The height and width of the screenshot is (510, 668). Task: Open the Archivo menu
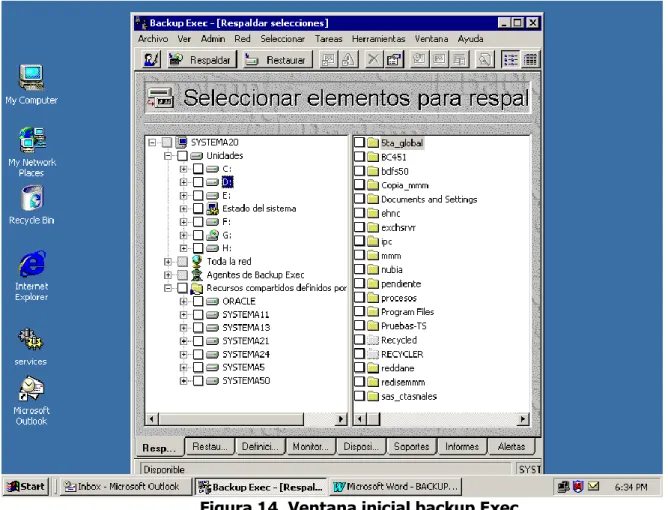pos(153,39)
